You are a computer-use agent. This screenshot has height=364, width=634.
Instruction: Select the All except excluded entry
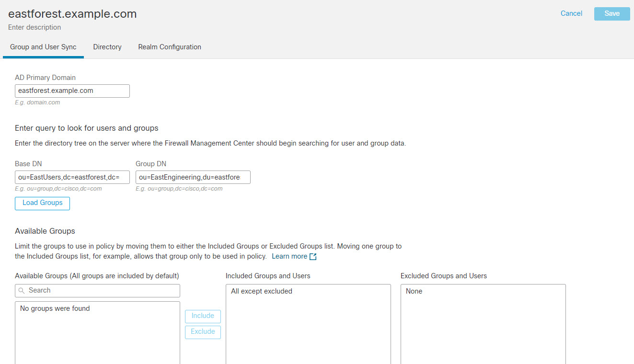click(261, 291)
